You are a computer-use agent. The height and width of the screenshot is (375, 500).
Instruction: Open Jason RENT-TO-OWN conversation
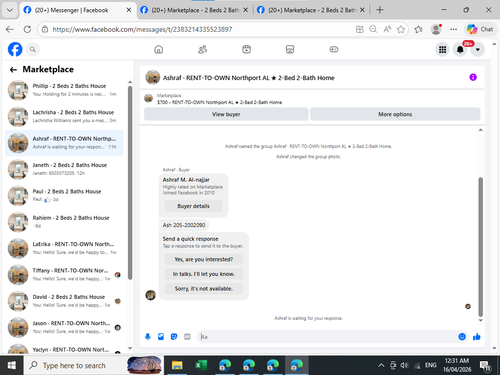[64, 327]
